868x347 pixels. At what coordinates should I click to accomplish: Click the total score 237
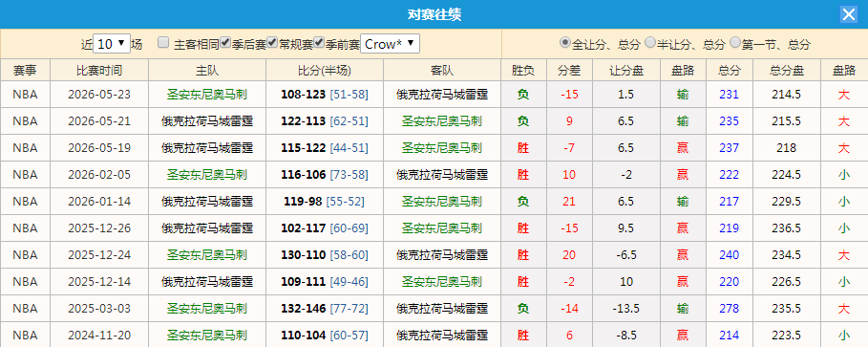(x=729, y=148)
